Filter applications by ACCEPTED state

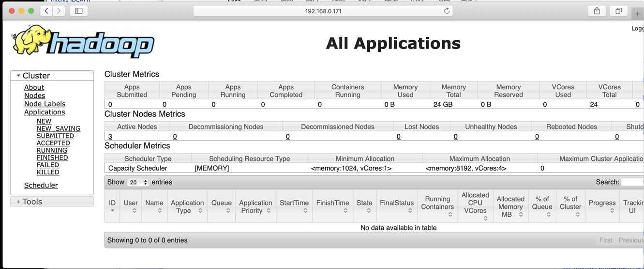pyautogui.click(x=53, y=143)
